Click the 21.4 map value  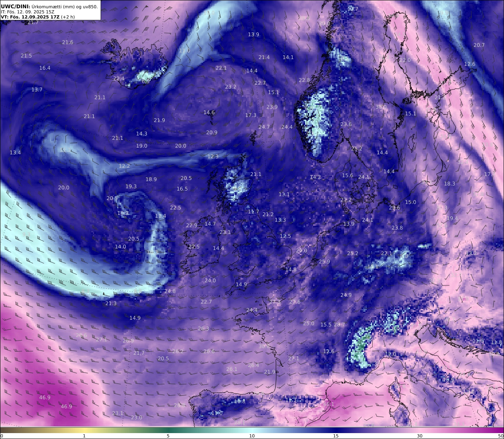[264, 57]
